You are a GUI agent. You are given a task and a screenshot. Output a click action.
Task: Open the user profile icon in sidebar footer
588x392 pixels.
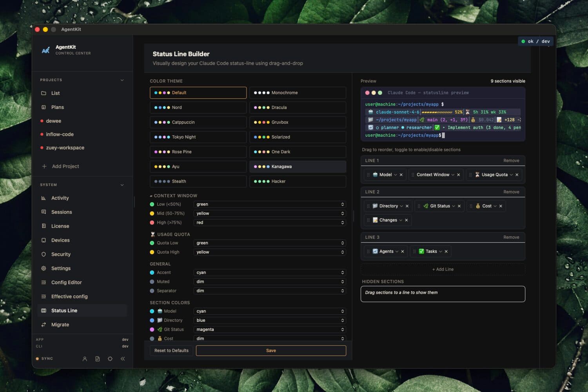click(x=85, y=359)
